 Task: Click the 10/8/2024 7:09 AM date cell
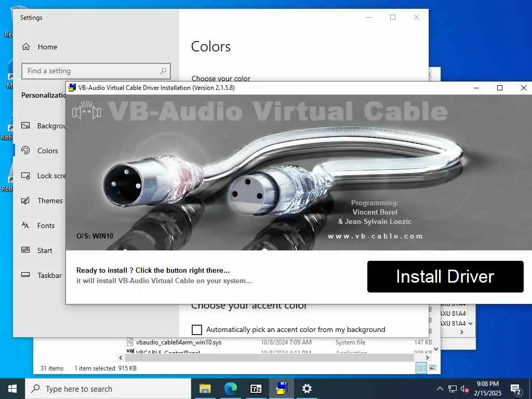click(286, 342)
